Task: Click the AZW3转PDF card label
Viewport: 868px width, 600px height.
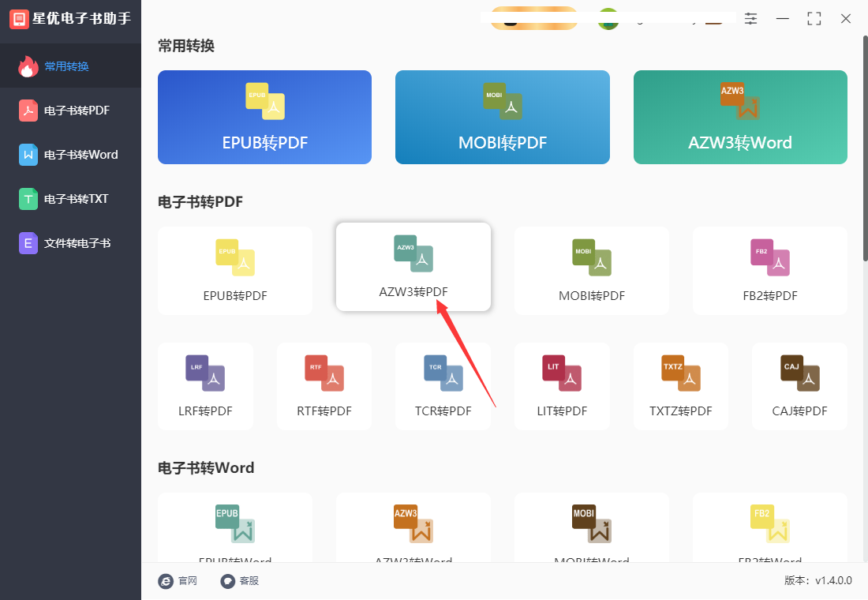Action: click(413, 292)
